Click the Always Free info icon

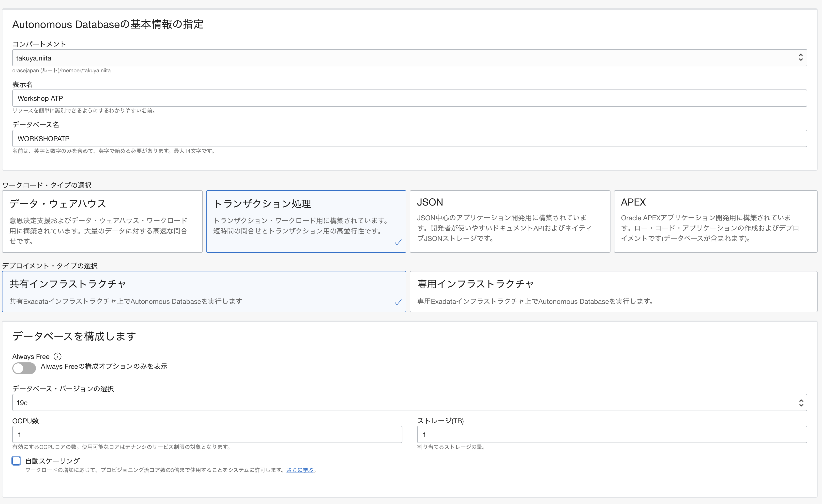57,356
